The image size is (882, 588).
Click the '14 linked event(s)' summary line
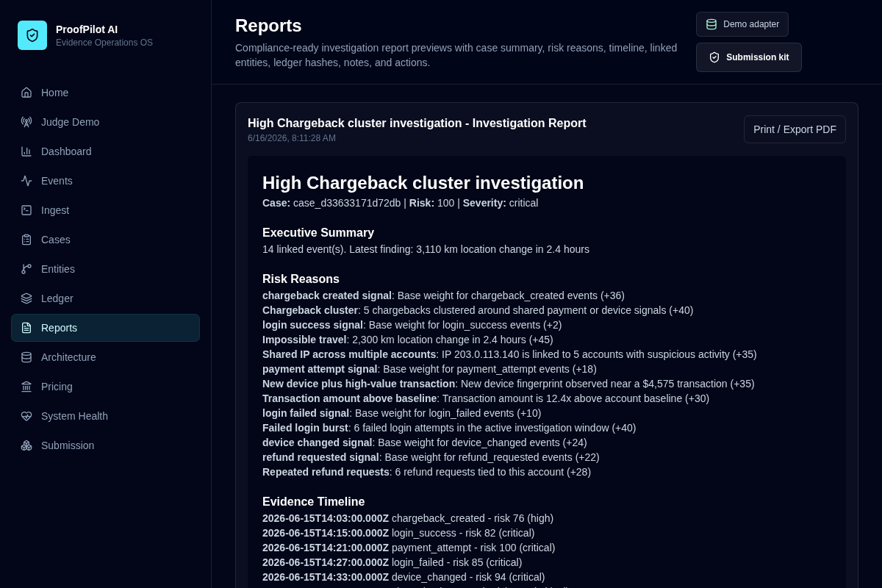tap(426, 249)
